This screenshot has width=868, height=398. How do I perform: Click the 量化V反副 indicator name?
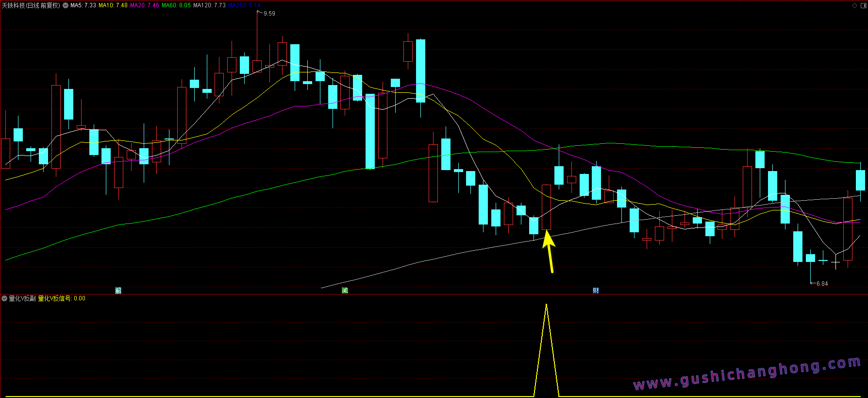[22, 298]
